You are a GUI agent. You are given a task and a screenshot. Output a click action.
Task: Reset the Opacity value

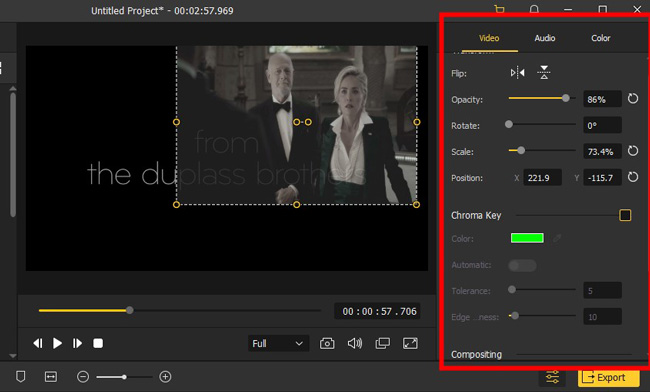coord(633,99)
